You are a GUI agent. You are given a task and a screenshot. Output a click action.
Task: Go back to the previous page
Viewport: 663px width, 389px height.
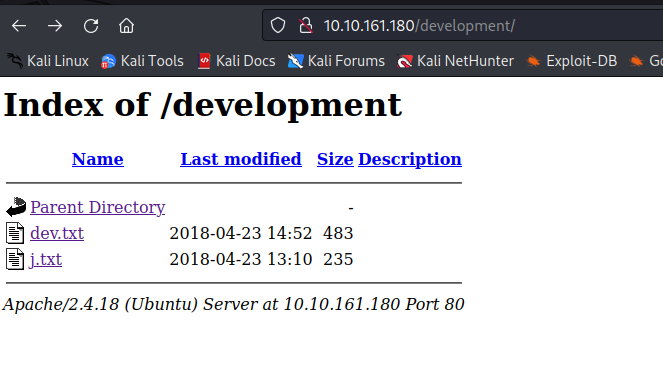click(19, 26)
